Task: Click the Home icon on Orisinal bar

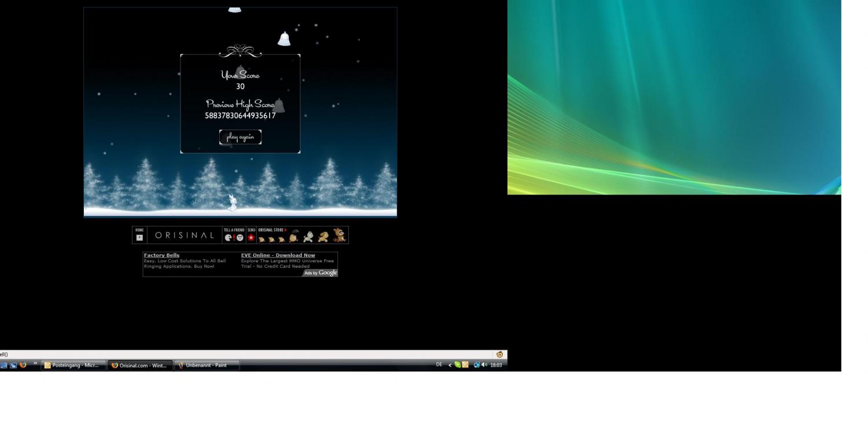Action: [139, 237]
